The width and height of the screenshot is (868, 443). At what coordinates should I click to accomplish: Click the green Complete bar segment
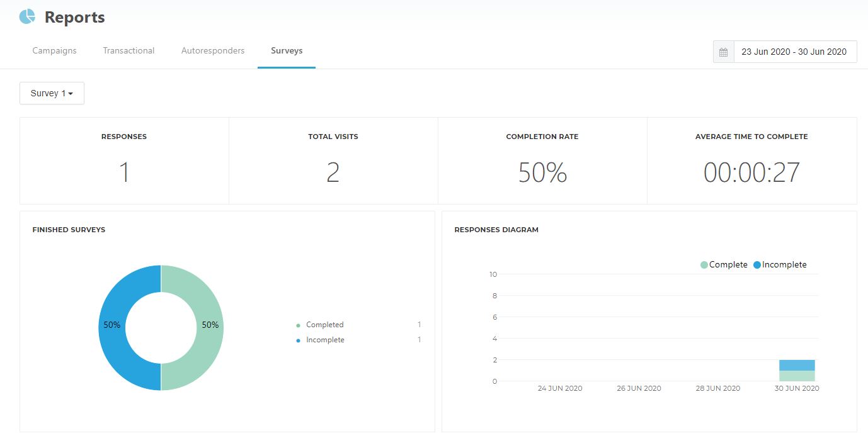click(x=797, y=376)
